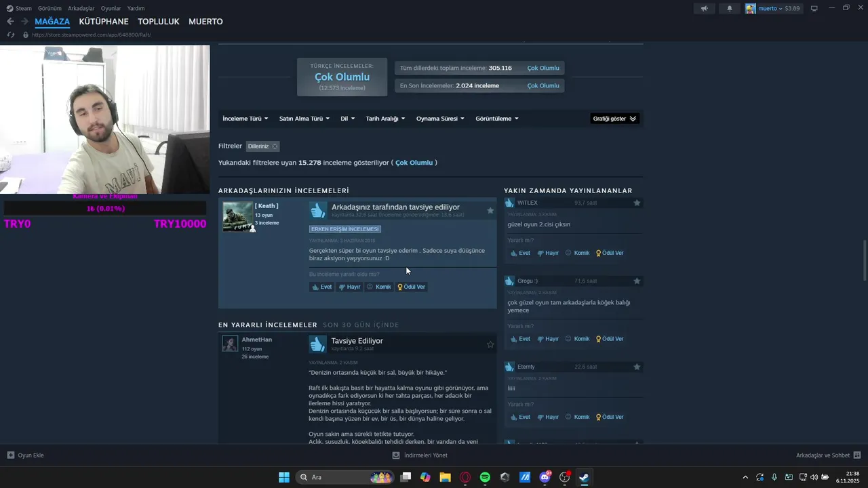Go back with the left arrow
Image resolution: width=868 pixels, height=488 pixels.
[x=10, y=22]
